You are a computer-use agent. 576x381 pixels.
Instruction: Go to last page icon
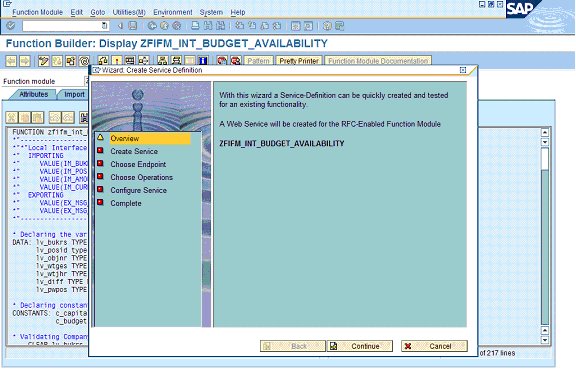[277, 26]
